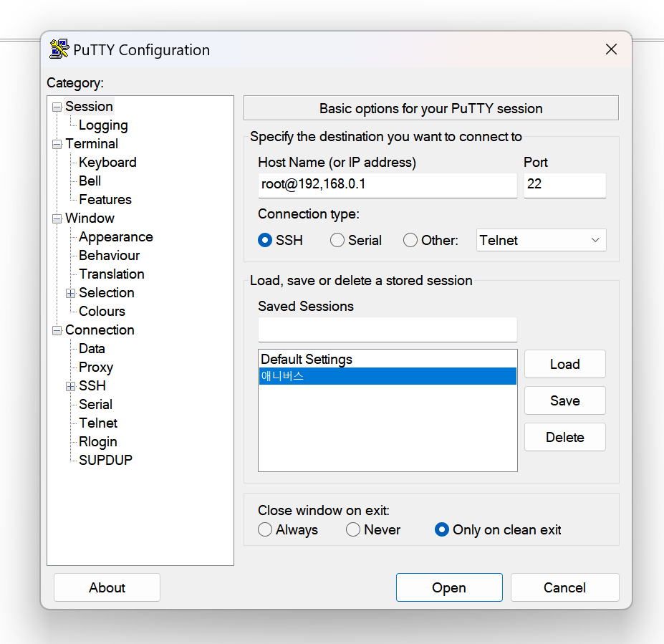
Task: Click the Load button
Action: pos(565,364)
